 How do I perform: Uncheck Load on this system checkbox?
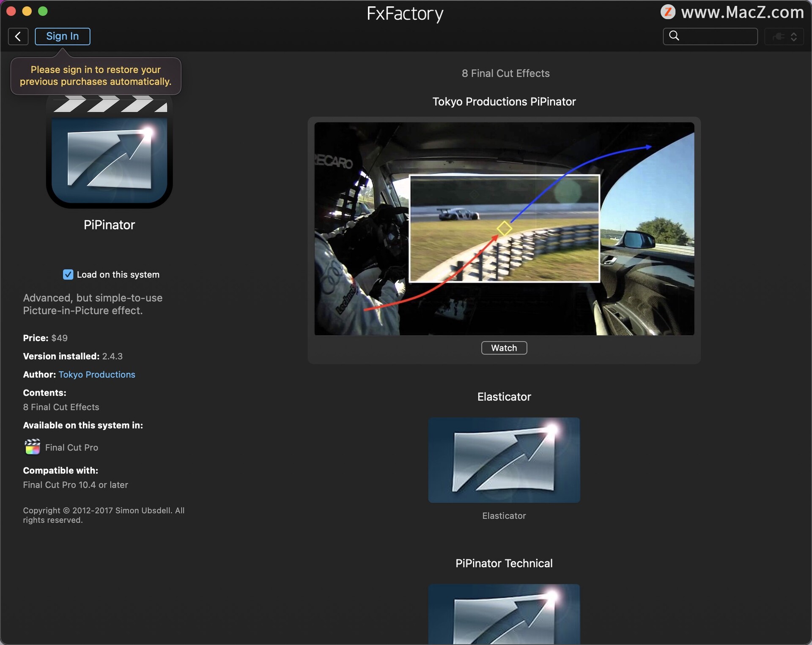[68, 275]
